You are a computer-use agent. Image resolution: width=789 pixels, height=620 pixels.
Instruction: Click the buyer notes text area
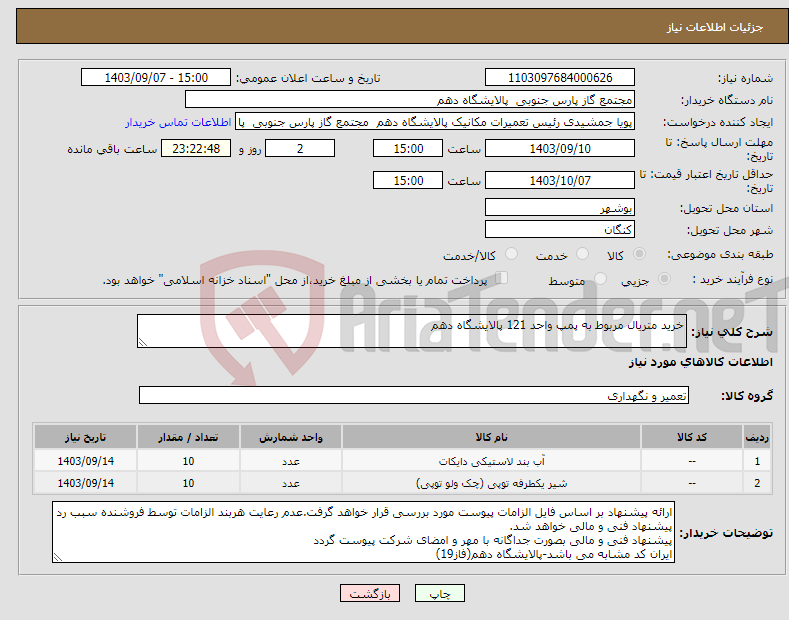tap(363, 532)
